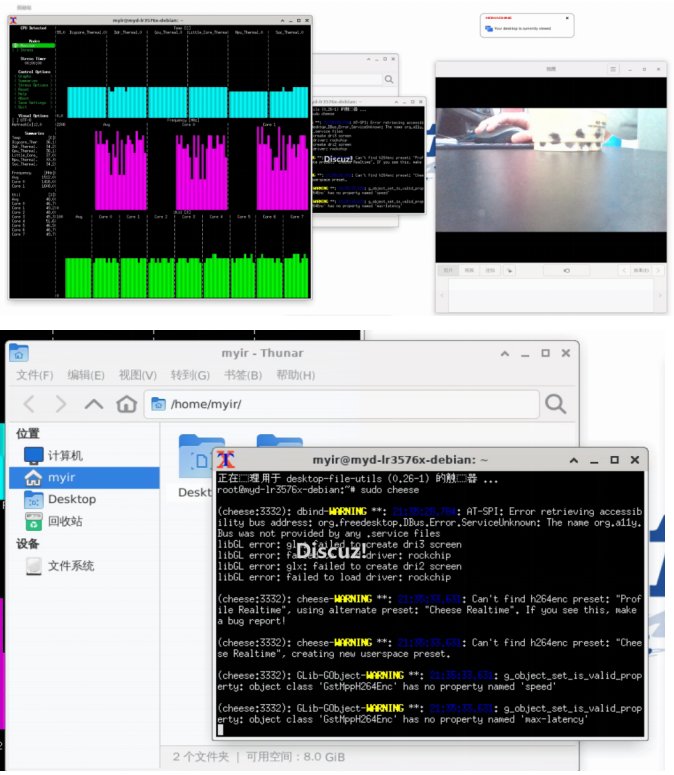674x775 pixels.
Task: Expand the terminal window menu down arrow
Action: point(573,459)
